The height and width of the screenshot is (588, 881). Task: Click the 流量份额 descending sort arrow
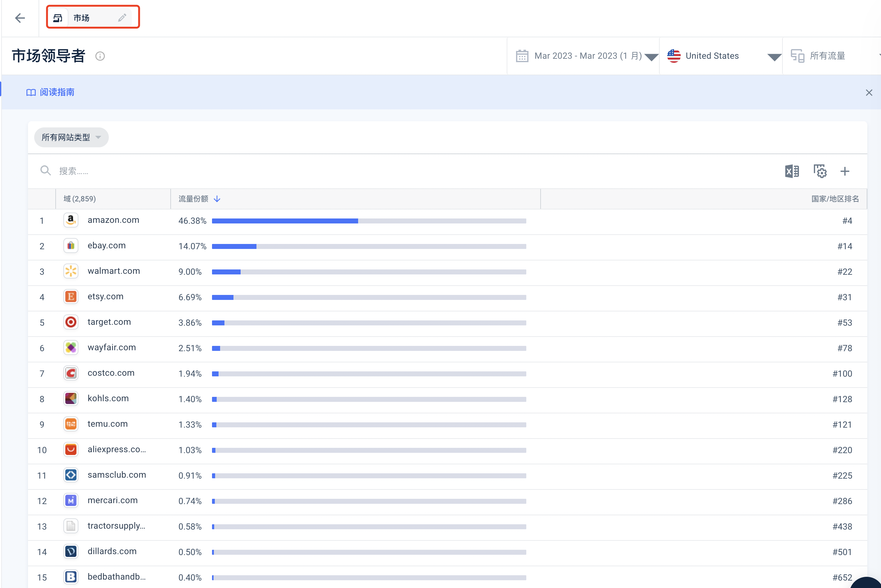coord(217,199)
